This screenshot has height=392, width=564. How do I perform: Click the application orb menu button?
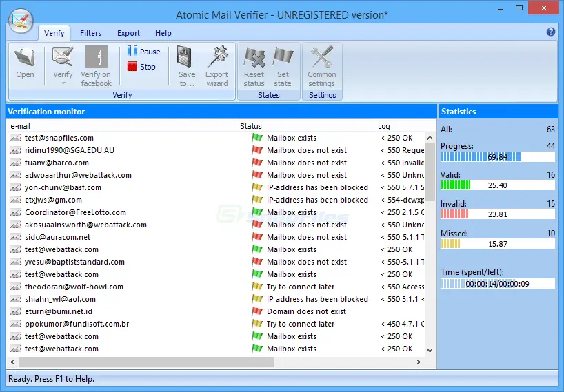point(21,21)
